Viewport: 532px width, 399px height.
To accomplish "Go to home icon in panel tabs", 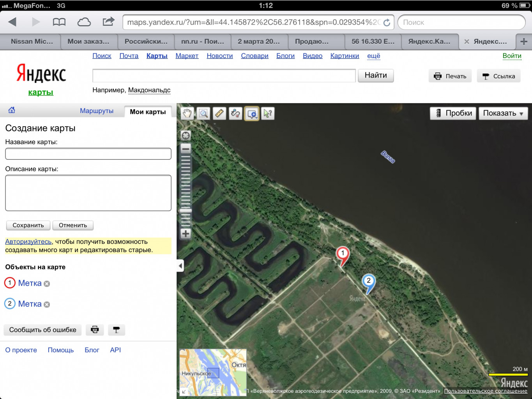I will [12, 110].
